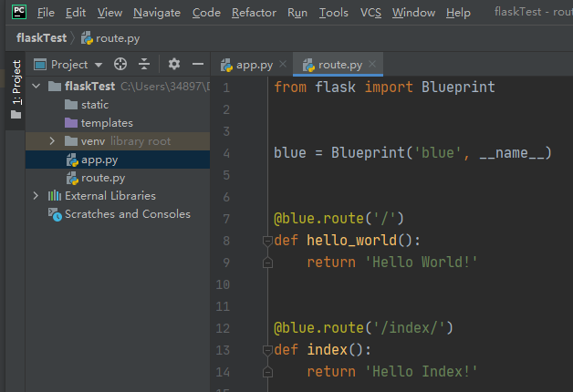The height and width of the screenshot is (392, 573).
Task: Click line number 12 in the gutter
Action: 223,328
